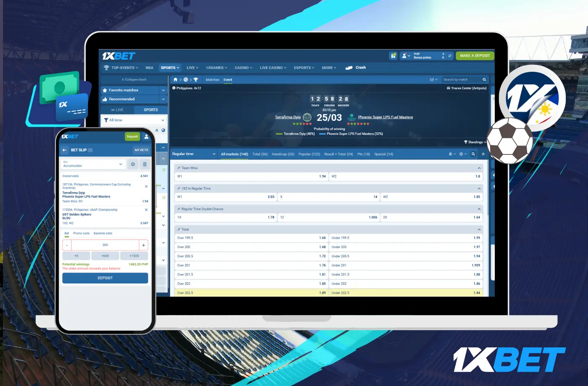Open the TOP-EVENTS menu
This screenshot has width=588, height=386.
pyautogui.click(x=121, y=68)
